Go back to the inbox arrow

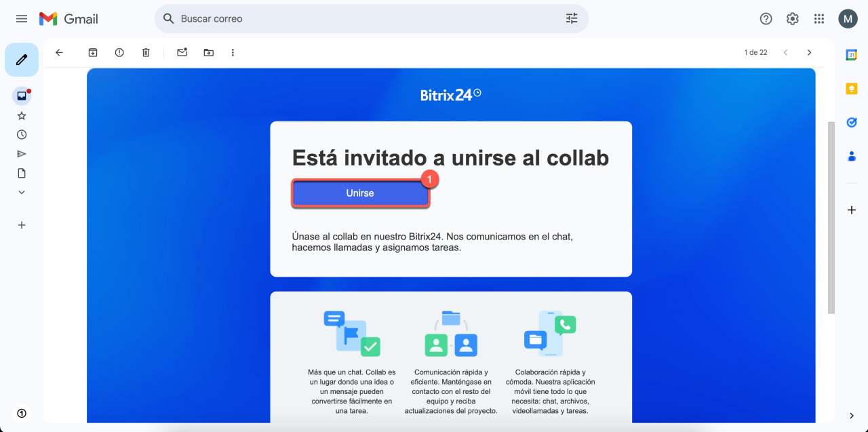pos(59,52)
